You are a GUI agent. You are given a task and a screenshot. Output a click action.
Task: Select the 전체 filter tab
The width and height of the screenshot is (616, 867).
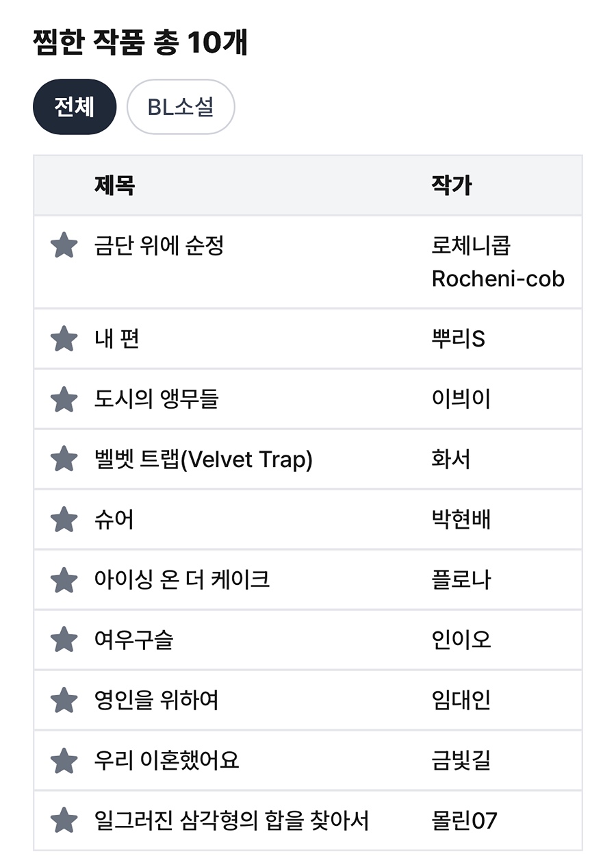tap(75, 107)
